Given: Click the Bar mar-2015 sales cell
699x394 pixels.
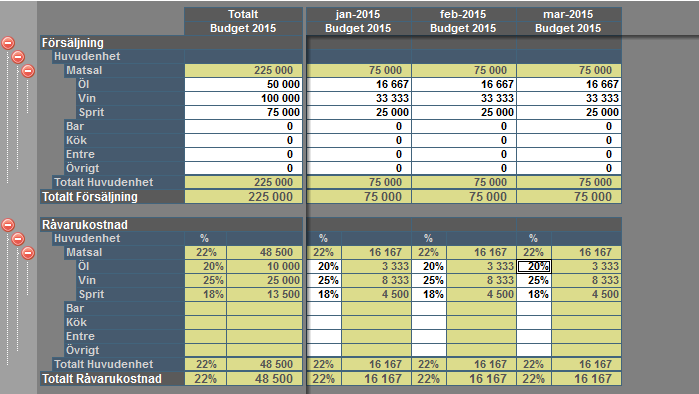Looking at the screenshot, I should pos(569,126).
